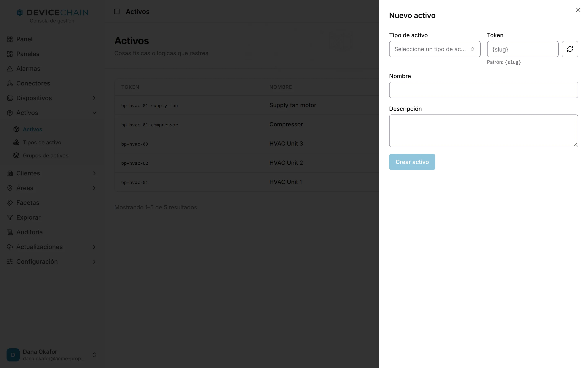The image size is (588, 368).
Task: Click the Configuración sliders icon
Action: pos(10,262)
